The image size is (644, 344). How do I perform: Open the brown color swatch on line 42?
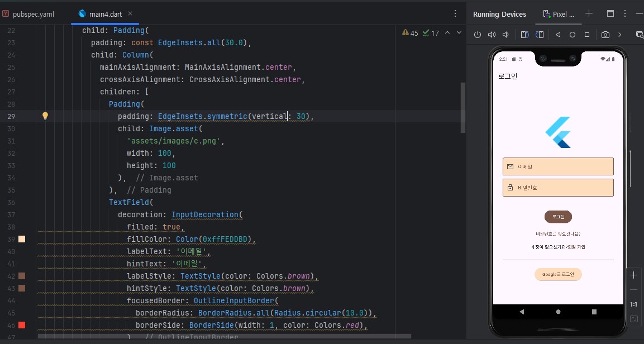22,276
